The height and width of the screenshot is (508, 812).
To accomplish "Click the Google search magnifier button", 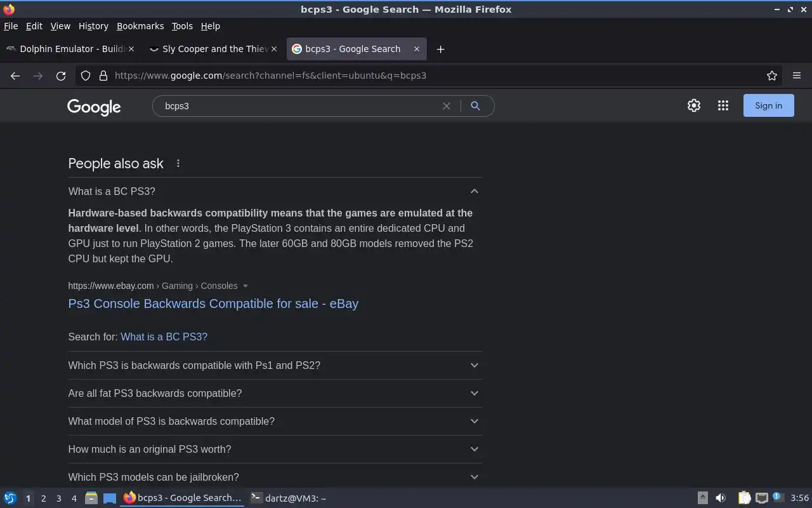I will [x=475, y=106].
